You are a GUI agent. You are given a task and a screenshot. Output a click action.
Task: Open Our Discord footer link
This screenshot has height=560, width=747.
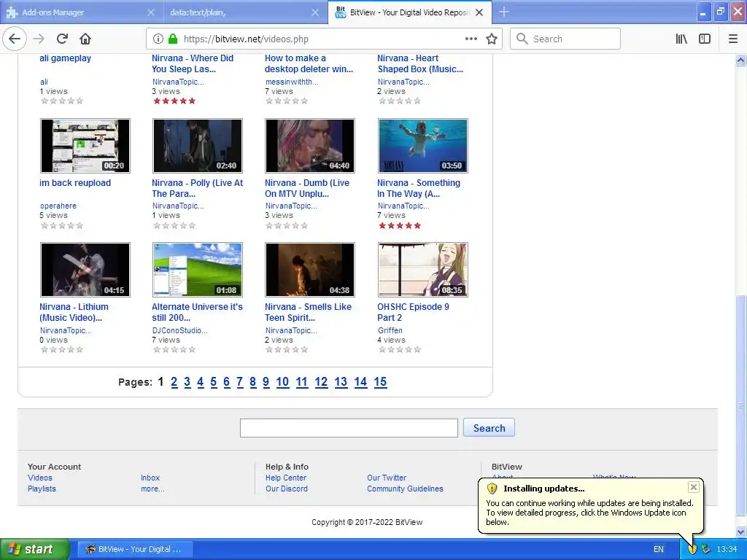point(287,489)
